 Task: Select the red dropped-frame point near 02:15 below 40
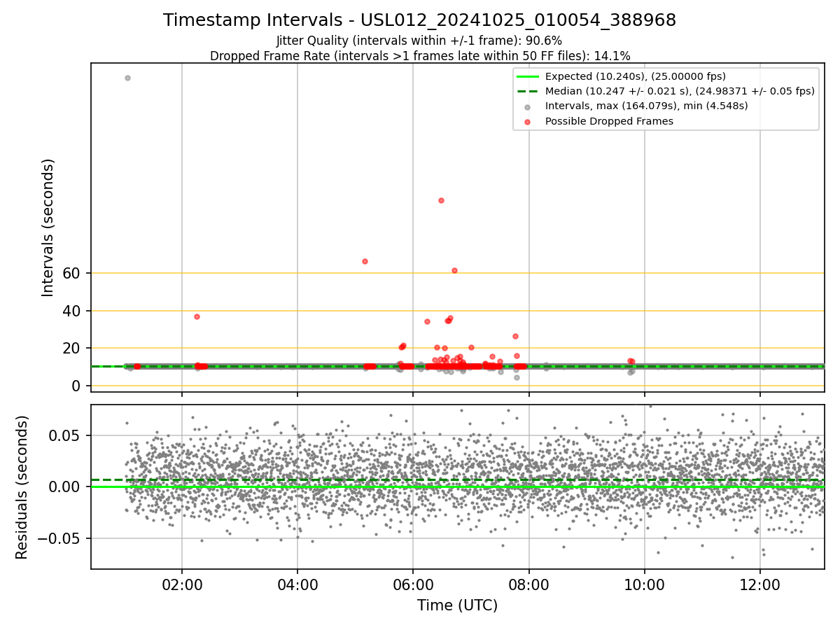coord(197,316)
